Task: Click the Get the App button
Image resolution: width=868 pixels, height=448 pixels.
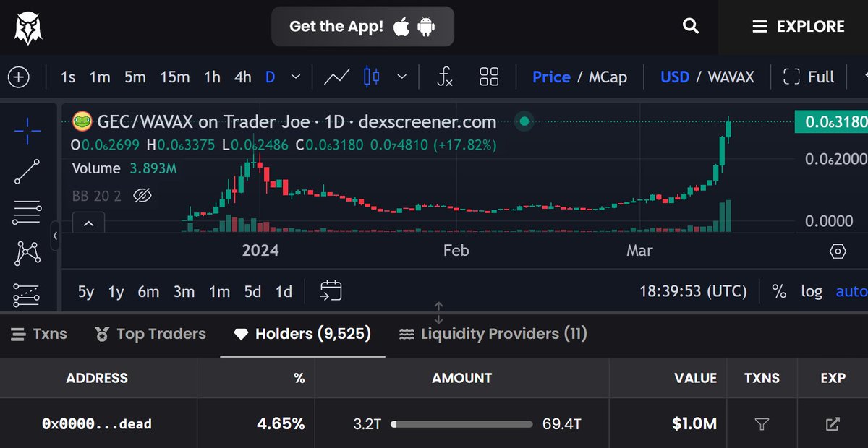Action: (x=362, y=27)
